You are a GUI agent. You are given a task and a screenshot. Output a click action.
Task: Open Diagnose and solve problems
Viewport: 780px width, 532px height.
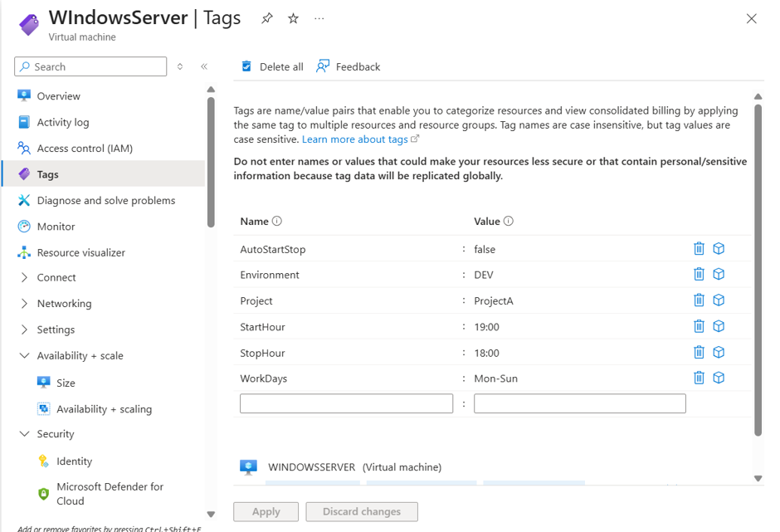tap(106, 201)
